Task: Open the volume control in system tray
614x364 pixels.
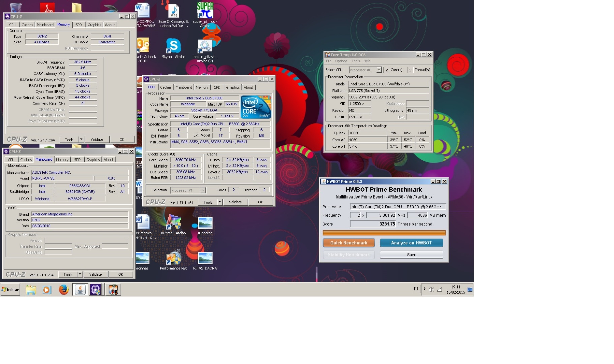Action: 431,290
